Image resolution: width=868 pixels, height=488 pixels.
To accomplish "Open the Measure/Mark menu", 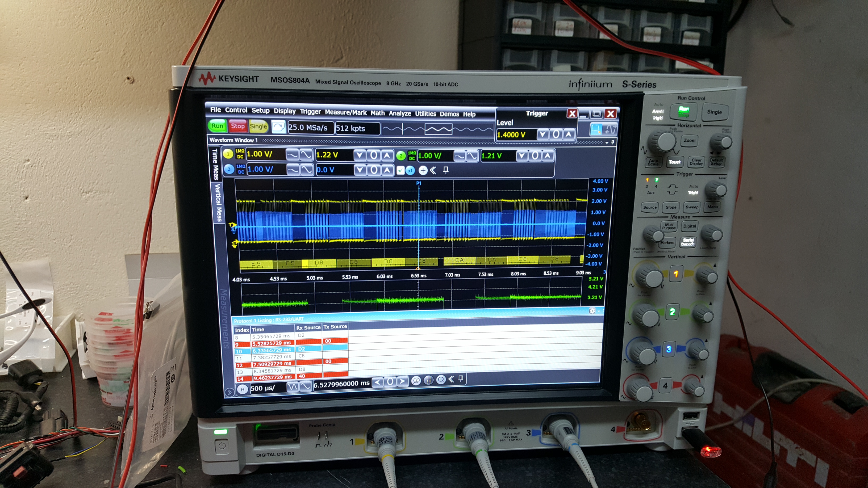I will point(345,112).
